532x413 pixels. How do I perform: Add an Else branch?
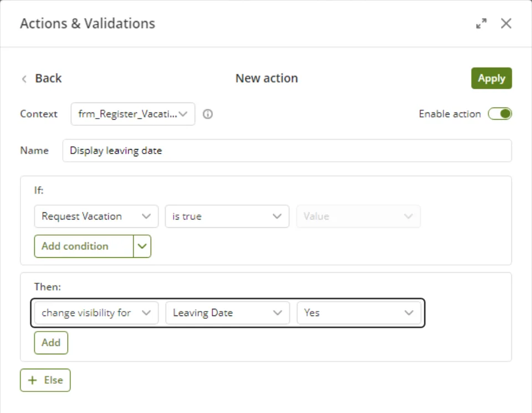(x=45, y=380)
